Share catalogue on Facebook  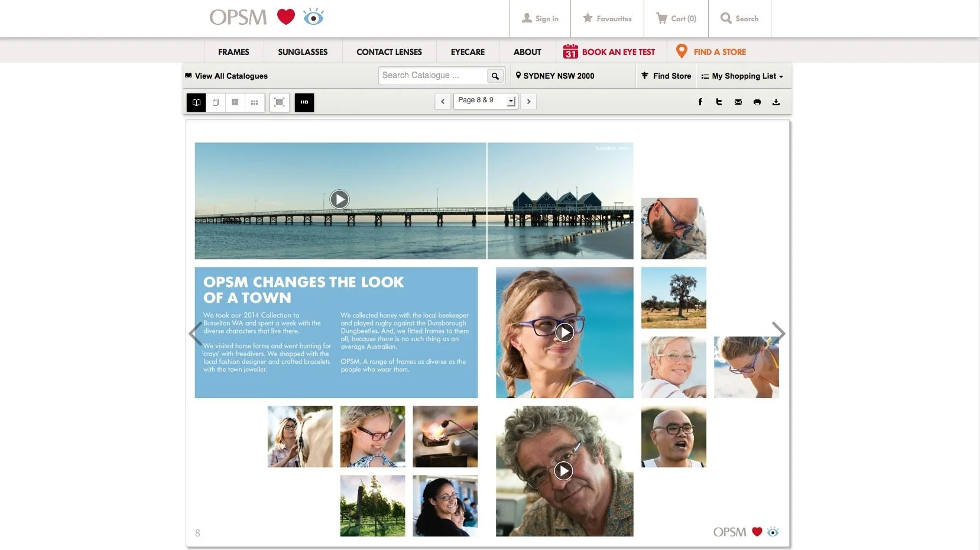pos(700,102)
